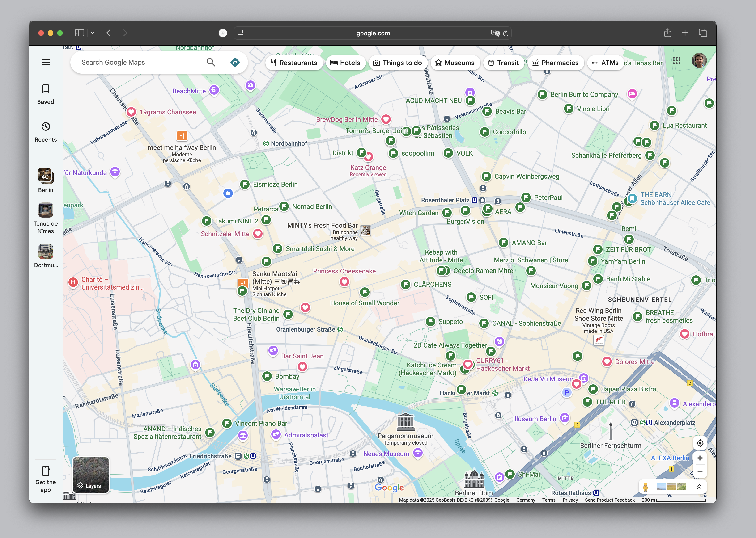Open the Safari page menu icon in address bar

click(240, 33)
